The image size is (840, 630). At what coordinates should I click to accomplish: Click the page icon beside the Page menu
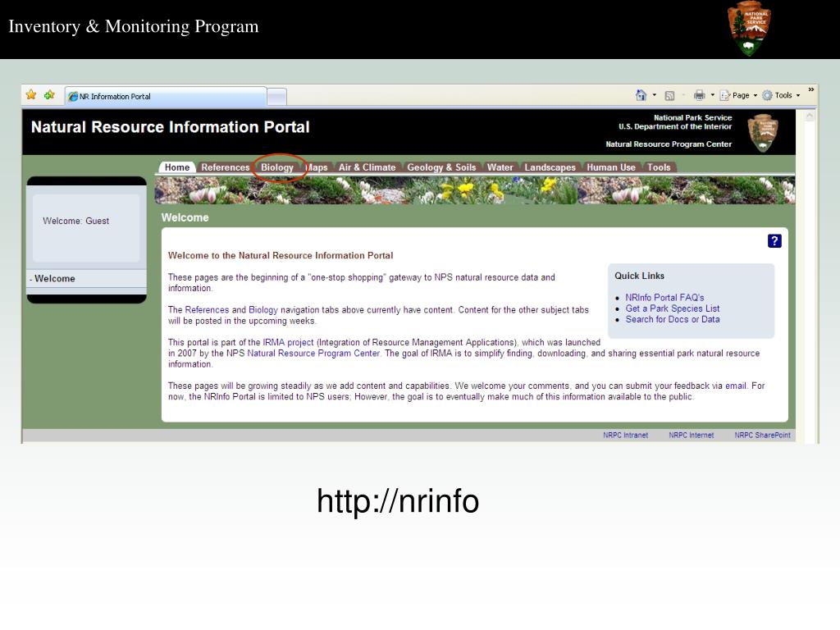725,95
